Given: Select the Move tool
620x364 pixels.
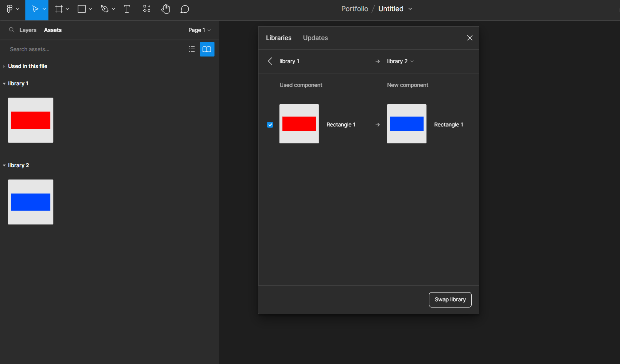Looking at the screenshot, I should click(x=35, y=9).
